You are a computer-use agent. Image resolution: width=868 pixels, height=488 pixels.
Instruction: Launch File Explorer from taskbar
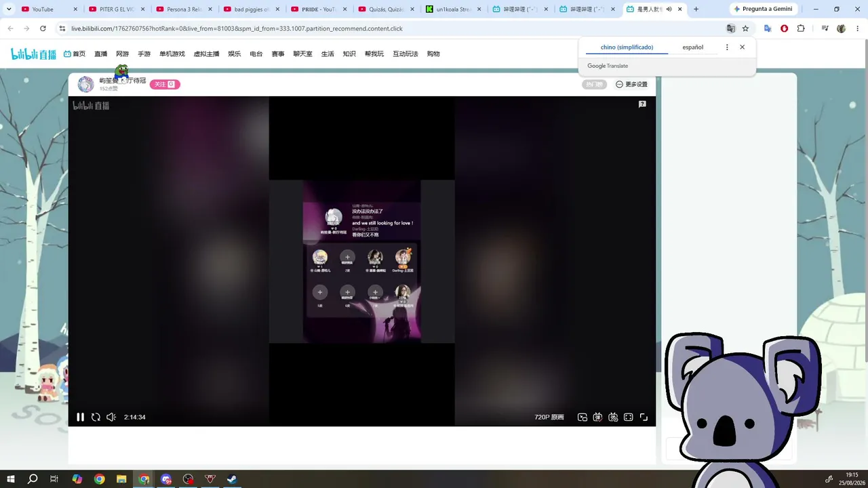pyautogui.click(x=121, y=479)
